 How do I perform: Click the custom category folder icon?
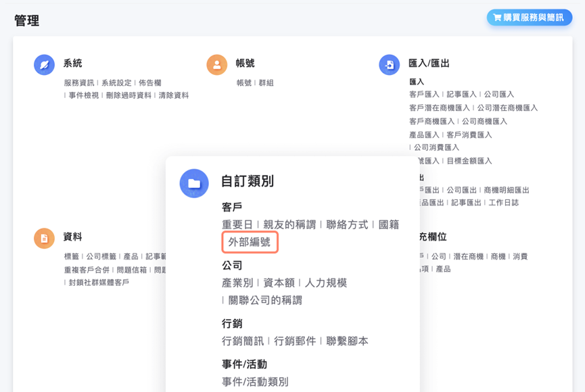coord(194,183)
